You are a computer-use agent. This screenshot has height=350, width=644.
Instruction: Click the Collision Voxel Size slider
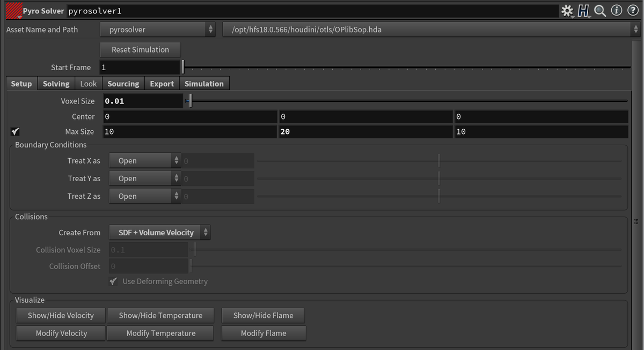tap(408, 250)
